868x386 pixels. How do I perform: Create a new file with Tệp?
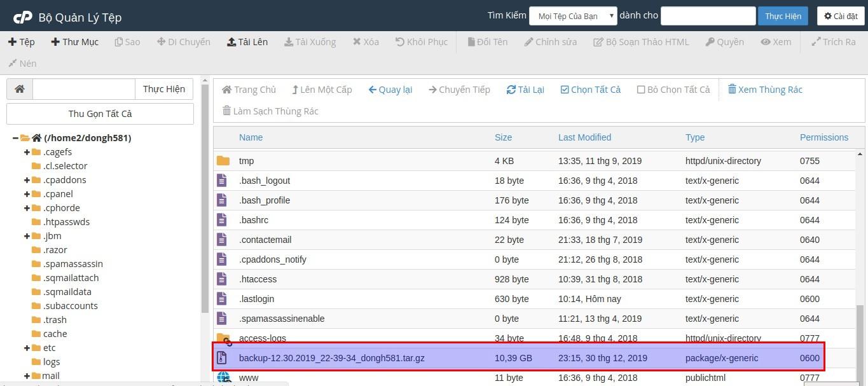click(x=22, y=42)
